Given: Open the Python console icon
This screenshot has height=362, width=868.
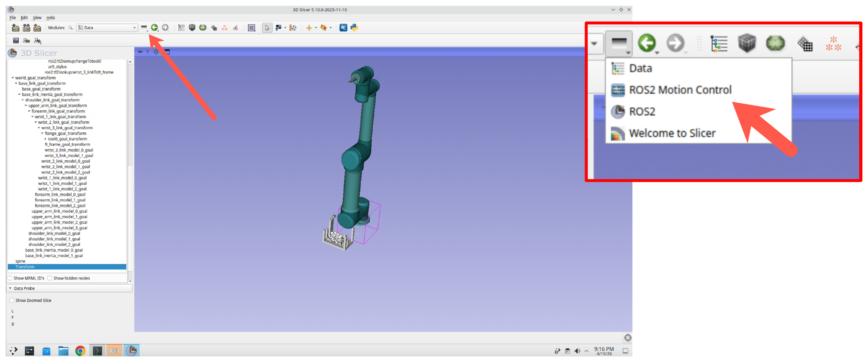Looking at the screenshot, I should [x=354, y=28].
